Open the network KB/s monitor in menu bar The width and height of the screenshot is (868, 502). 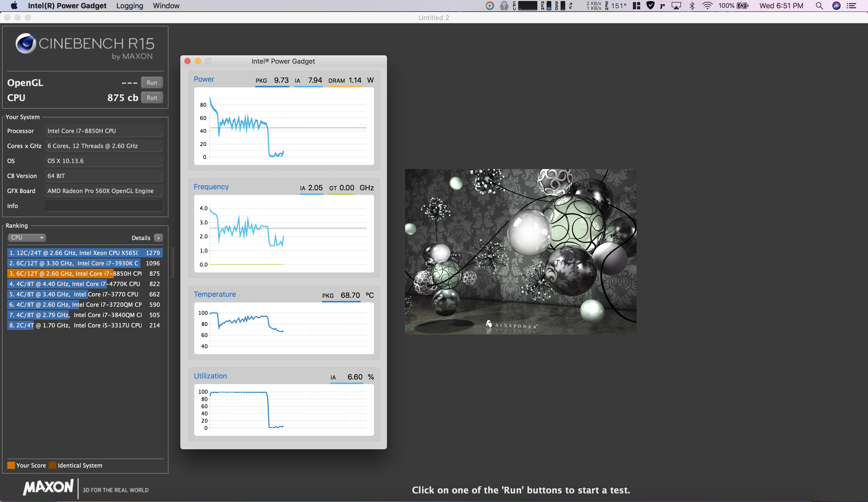[594, 5]
